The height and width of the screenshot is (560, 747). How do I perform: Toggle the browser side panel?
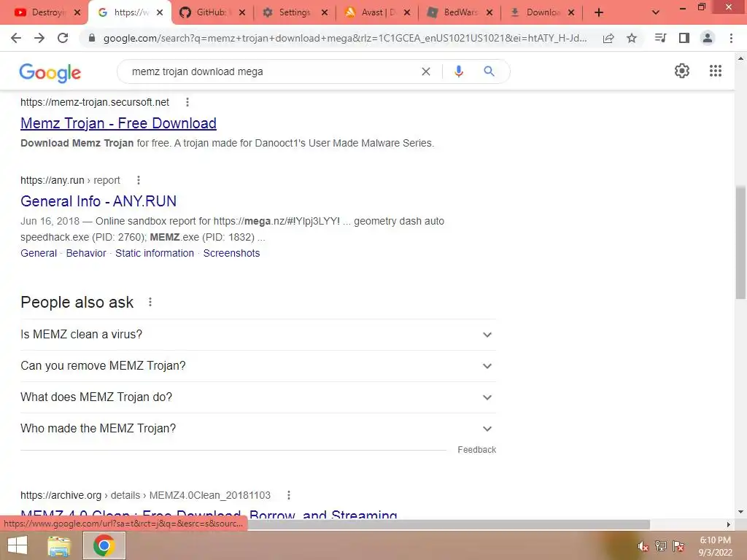[684, 38]
